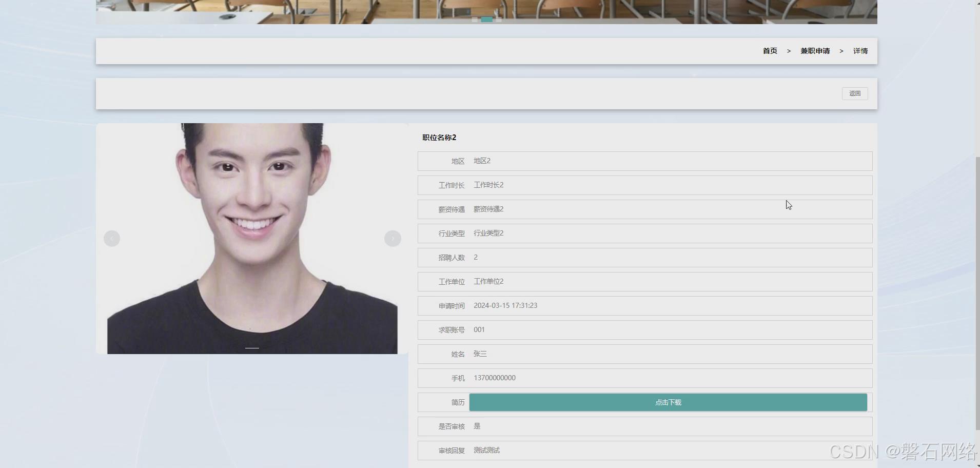Click the vertical page scrollbar
The width and height of the screenshot is (980, 468).
[x=977, y=292]
